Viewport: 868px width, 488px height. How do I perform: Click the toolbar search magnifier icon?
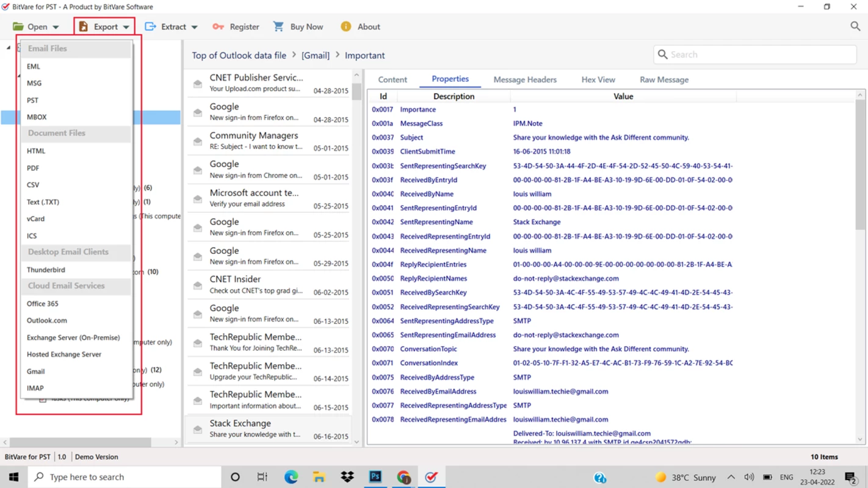click(x=855, y=26)
